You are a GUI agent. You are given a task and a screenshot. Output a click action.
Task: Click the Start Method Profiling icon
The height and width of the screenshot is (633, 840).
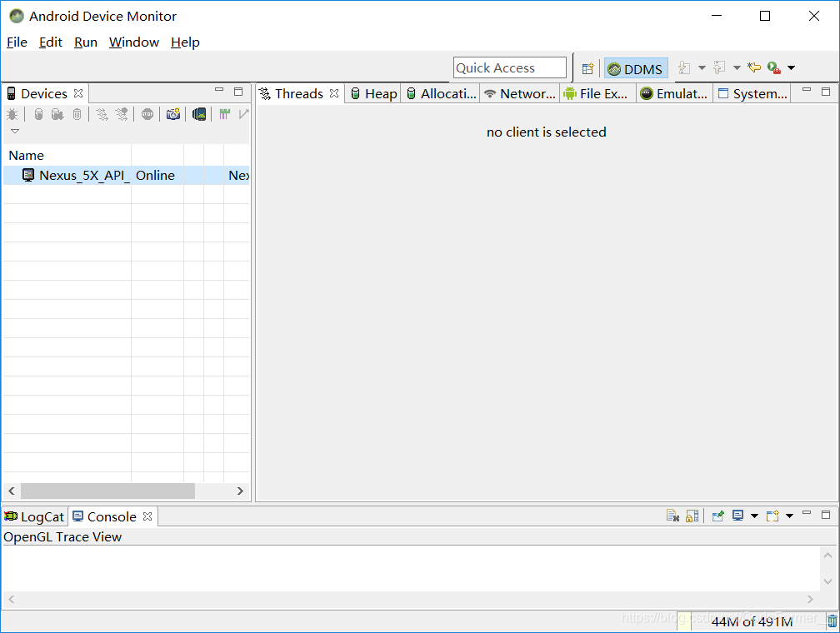(x=122, y=114)
